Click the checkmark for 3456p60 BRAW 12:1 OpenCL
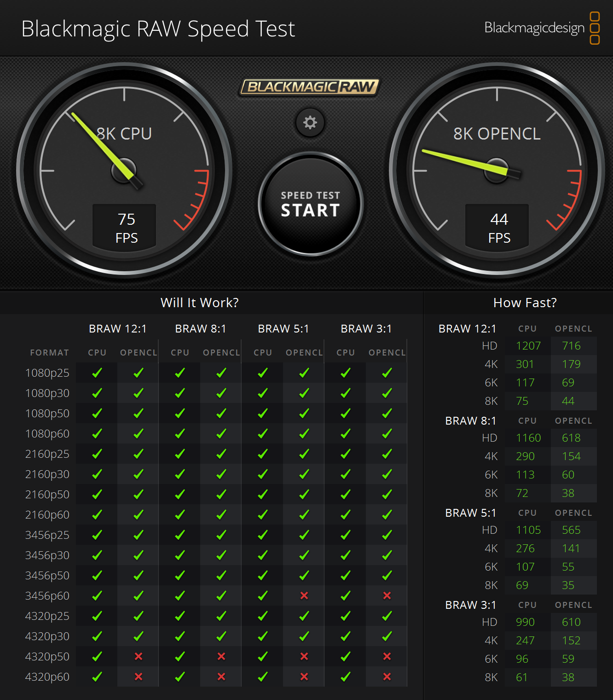Image resolution: width=613 pixels, height=700 pixels. (x=139, y=595)
